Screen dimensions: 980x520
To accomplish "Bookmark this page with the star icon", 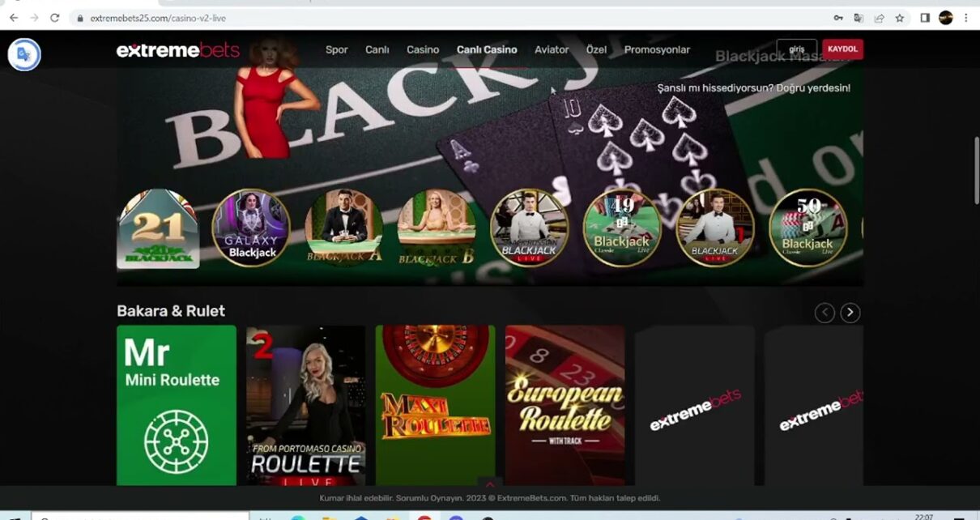I will [900, 18].
